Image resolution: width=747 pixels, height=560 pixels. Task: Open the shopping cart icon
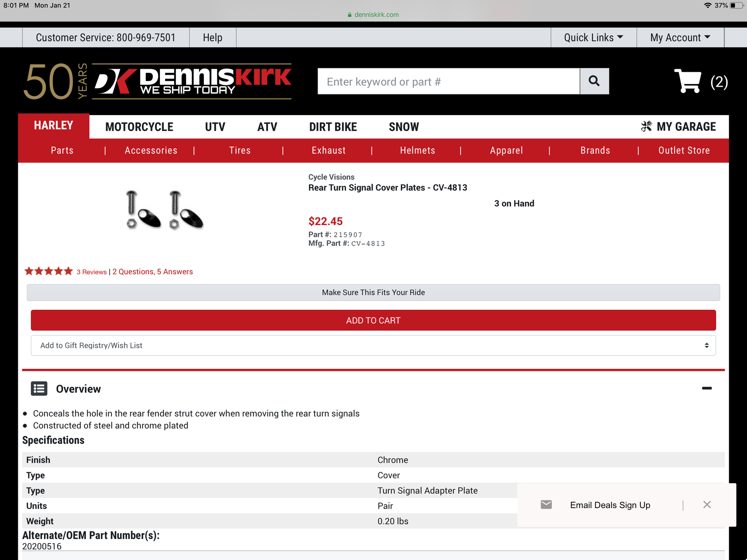coord(688,81)
